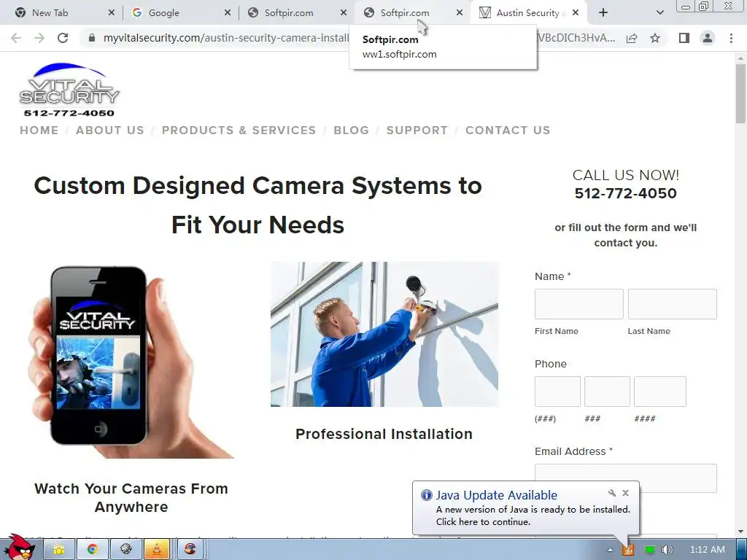Image resolution: width=747 pixels, height=560 pixels.
Task: Show hidden system tray icons
Action: point(610,550)
